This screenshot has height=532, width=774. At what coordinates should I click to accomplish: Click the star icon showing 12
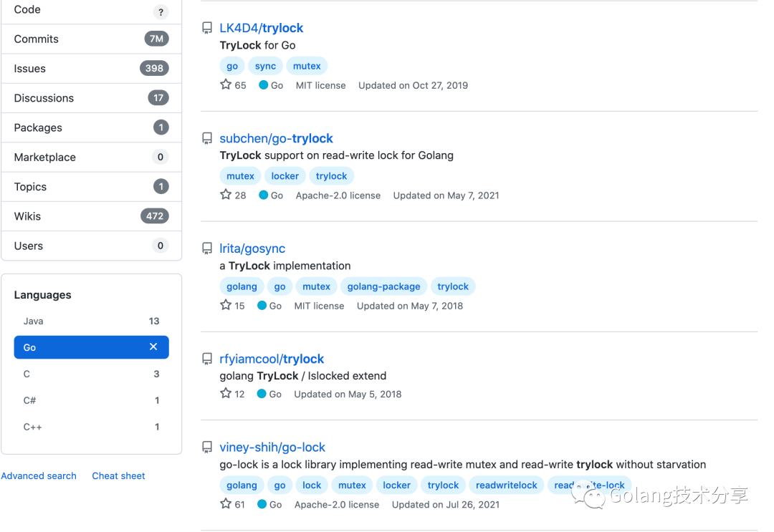point(226,393)
